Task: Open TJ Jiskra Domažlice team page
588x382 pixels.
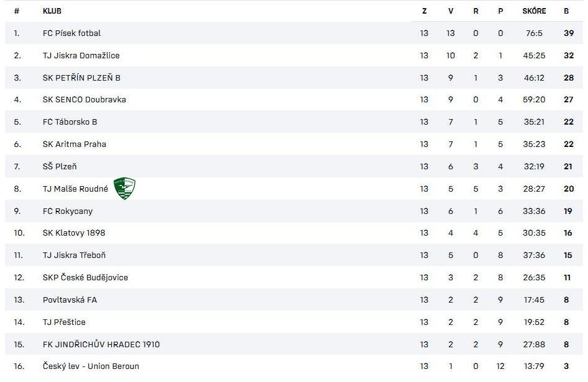Action: tap(81, 55)
